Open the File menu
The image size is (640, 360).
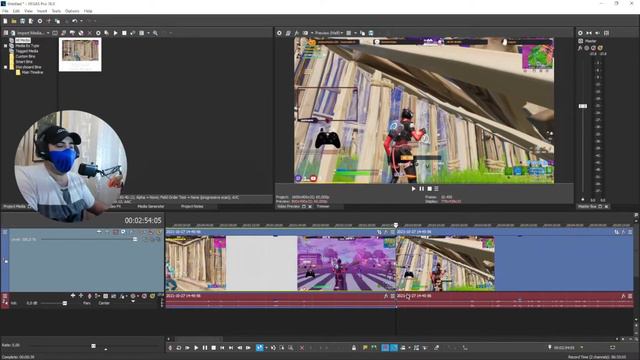pyautogui.click(x=5, y=11)
